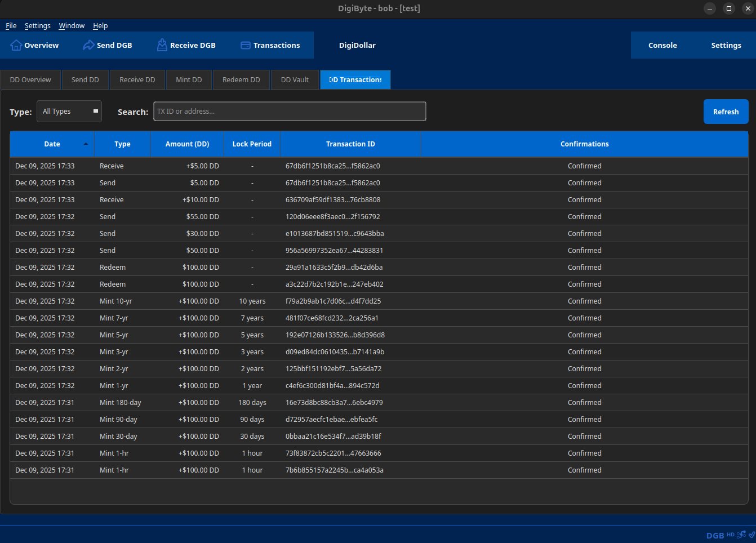Click the sync checkmark status icon

[751, 535]
